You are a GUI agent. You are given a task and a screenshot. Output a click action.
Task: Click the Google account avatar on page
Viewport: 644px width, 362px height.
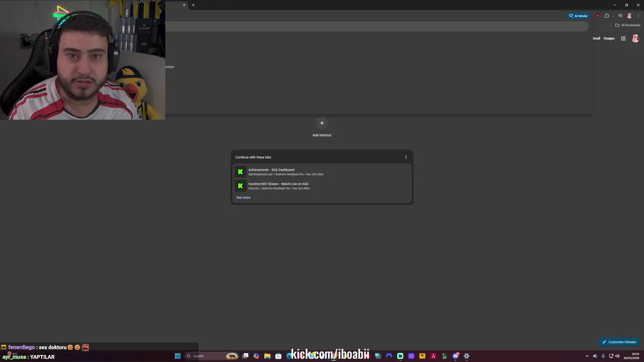coord(635,38)
